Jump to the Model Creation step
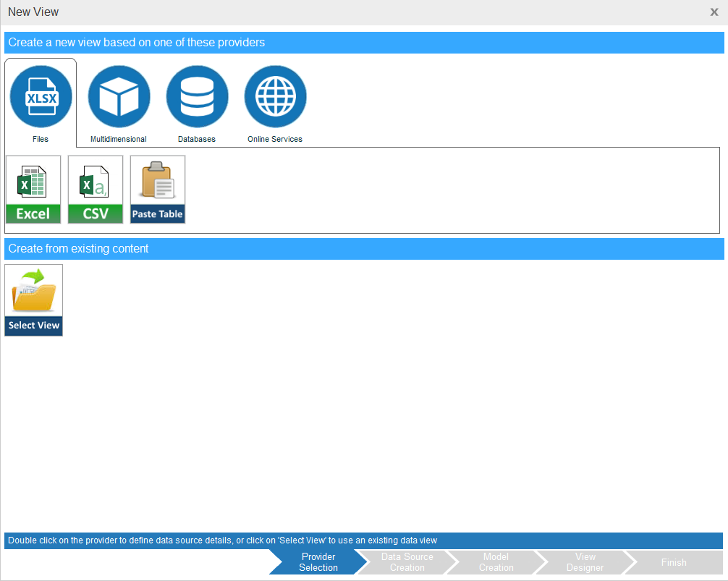This screenshot has width=728, height=581. (x=496, y=562)
